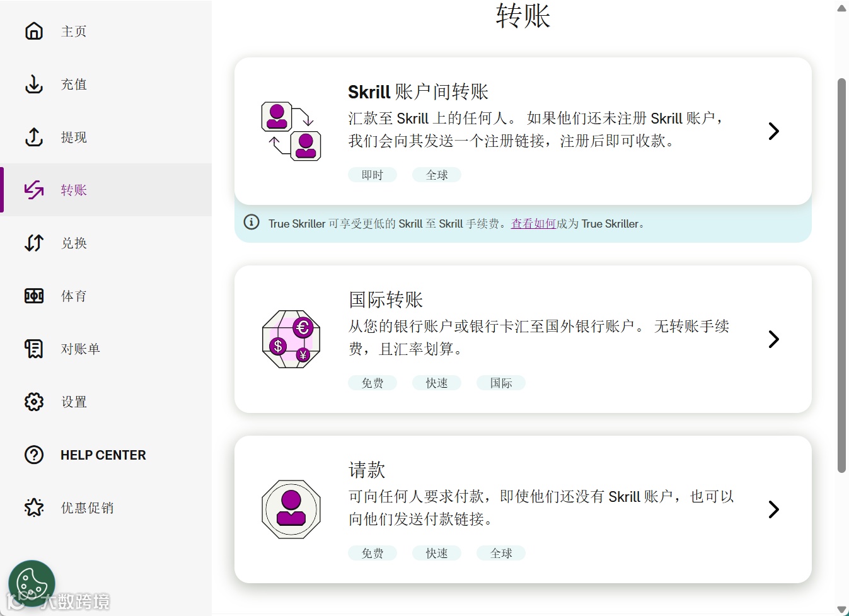Click the 免费 tag on 国际转账 card
This screenshot has height=616, width=849.
click(x=373, y=383)
